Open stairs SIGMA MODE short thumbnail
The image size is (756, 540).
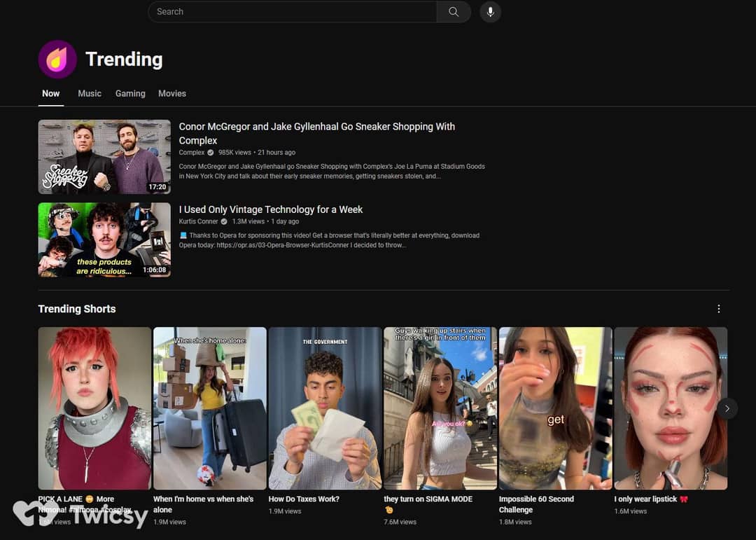(440, 408)
